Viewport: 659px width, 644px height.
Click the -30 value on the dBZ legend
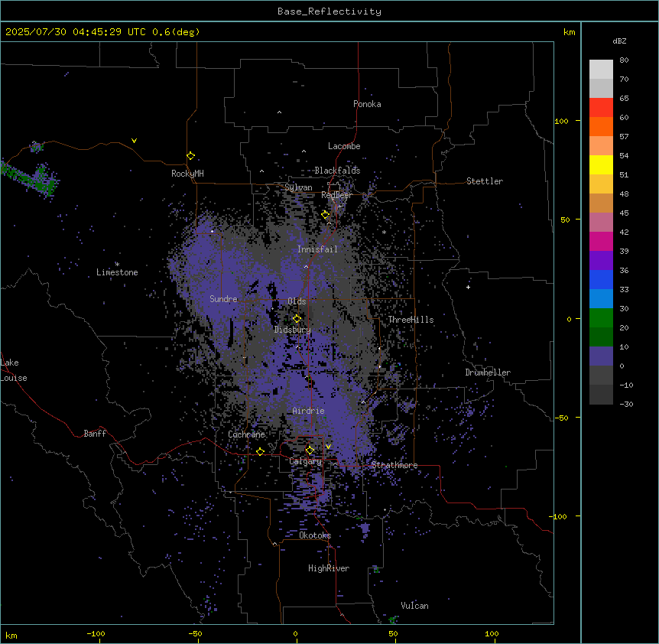(x=626, y=405)
